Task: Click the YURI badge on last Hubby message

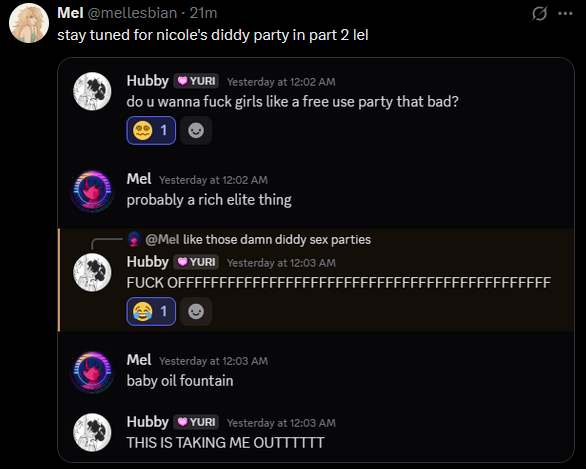Action: point(196,422)
